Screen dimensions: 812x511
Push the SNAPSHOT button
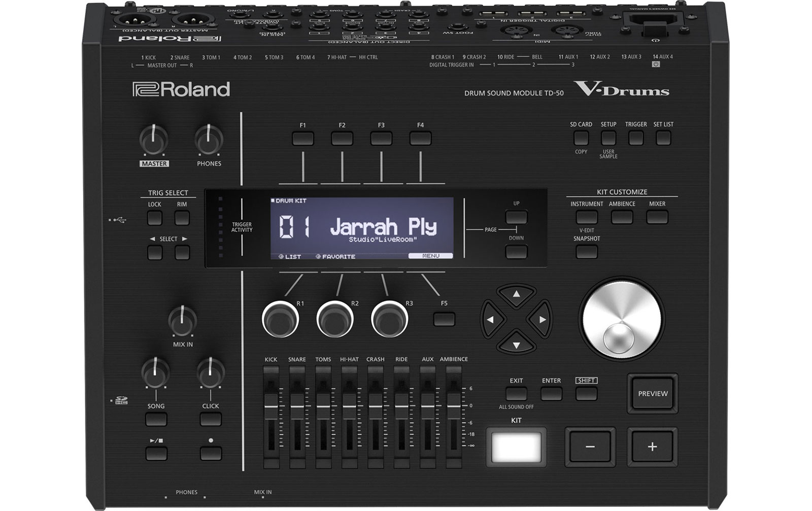[x=587, y=251]
